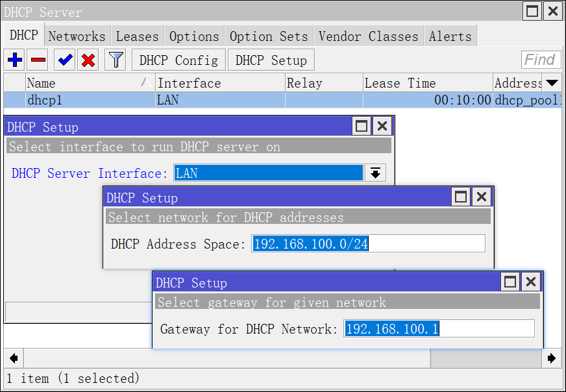This screenshot has width=566, height=392.
Task: Open the column selector dropdown arrow
Action: (552, 83)
